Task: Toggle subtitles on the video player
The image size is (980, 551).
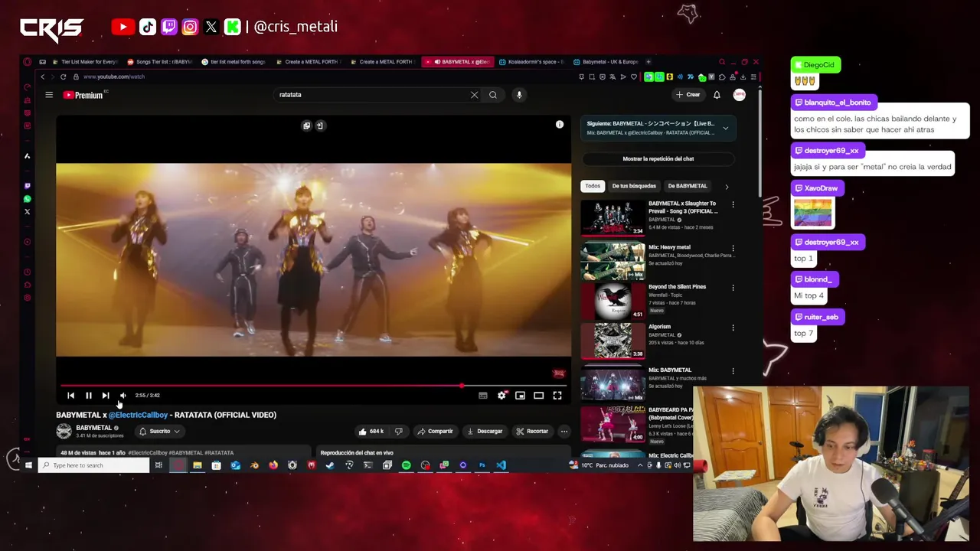Action: click(483, 396)
